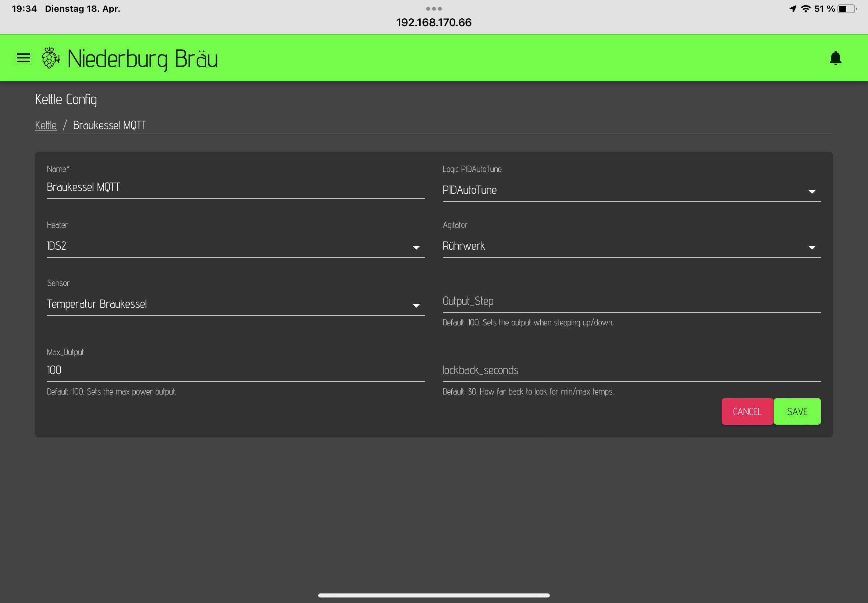
Task: Click the Output_Step input field
Action: 631,301
